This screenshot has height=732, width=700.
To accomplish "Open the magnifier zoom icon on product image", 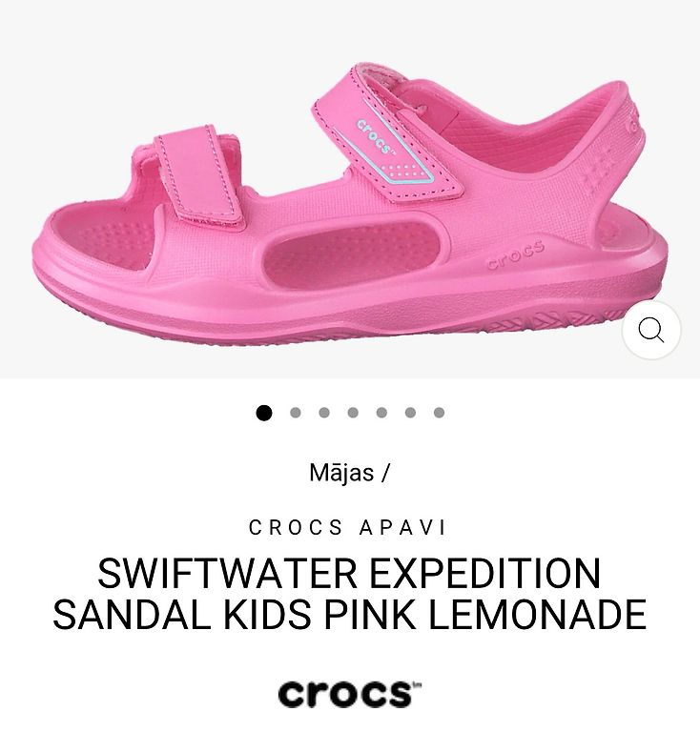I will (x=651, y=330).
